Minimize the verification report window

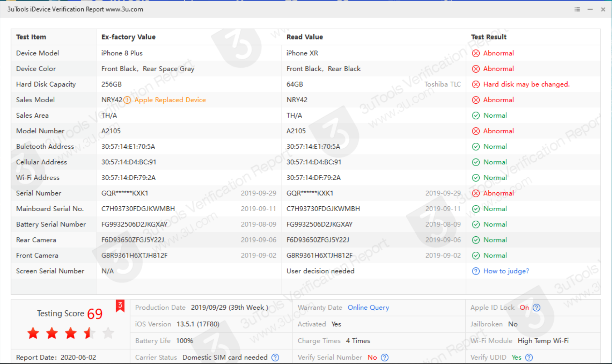(590, 9)
